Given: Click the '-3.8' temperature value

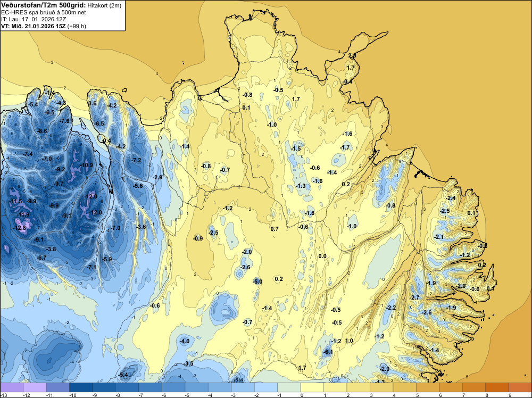Looking at the screenshot, I should [x=51, y=249].
